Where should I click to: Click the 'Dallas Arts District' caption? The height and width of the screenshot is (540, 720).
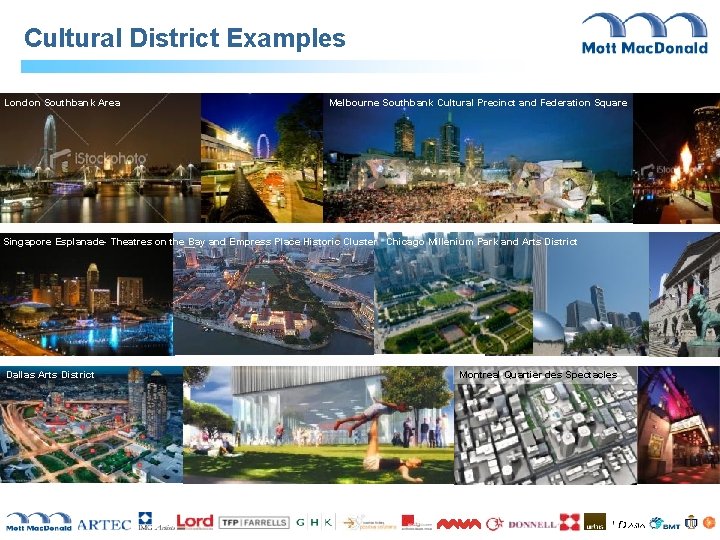point(50,375)
